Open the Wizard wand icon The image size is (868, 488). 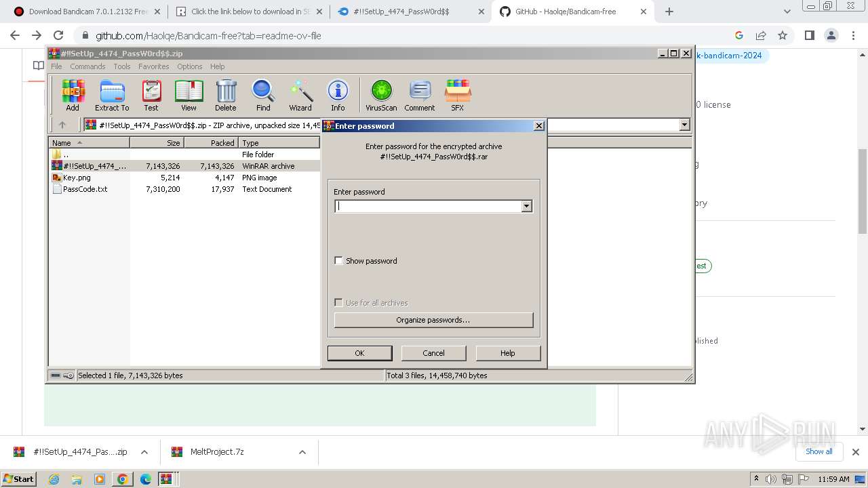[x=300, y=95]
